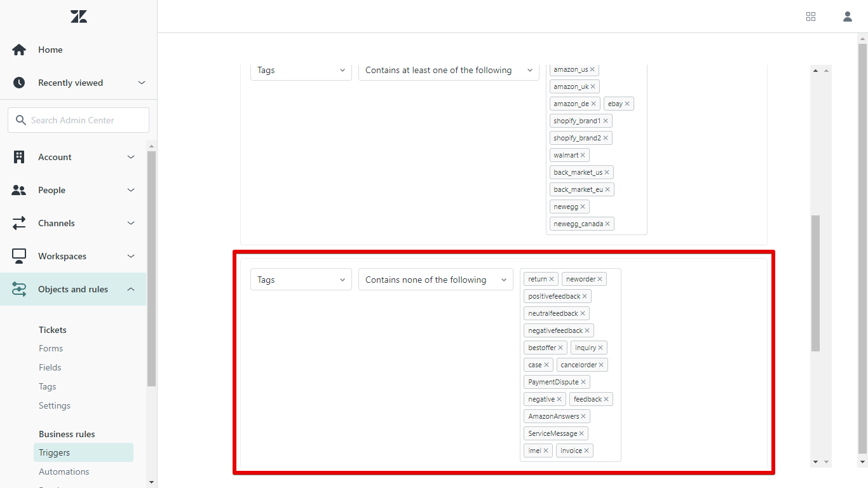Click the page vertical scrollbar thumb

[x=862, y=247]
